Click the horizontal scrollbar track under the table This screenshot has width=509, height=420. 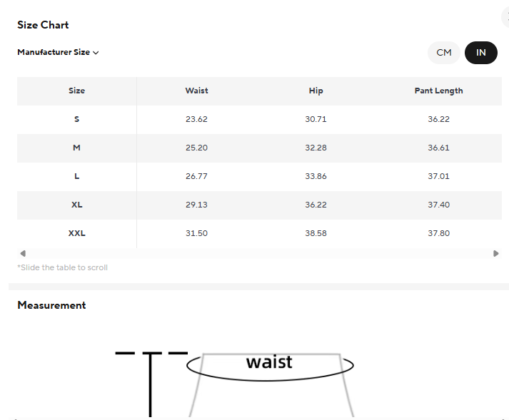coord(259,253)
